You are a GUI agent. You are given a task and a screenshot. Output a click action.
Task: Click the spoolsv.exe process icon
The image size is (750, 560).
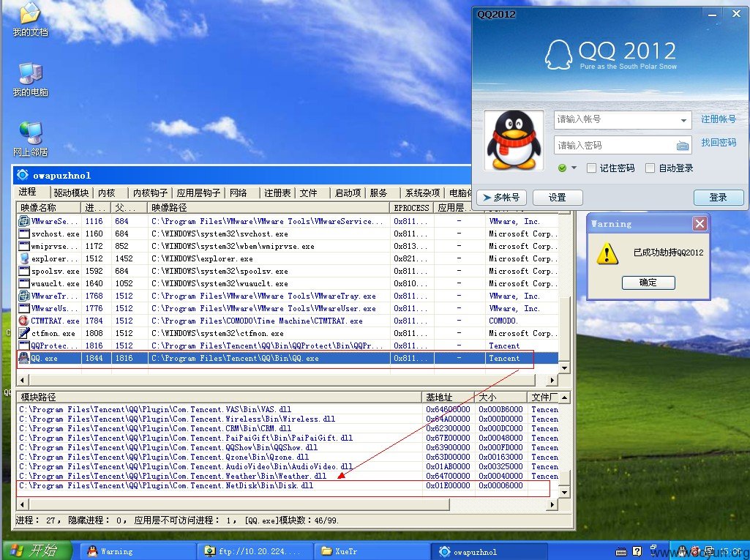[23, 271]
